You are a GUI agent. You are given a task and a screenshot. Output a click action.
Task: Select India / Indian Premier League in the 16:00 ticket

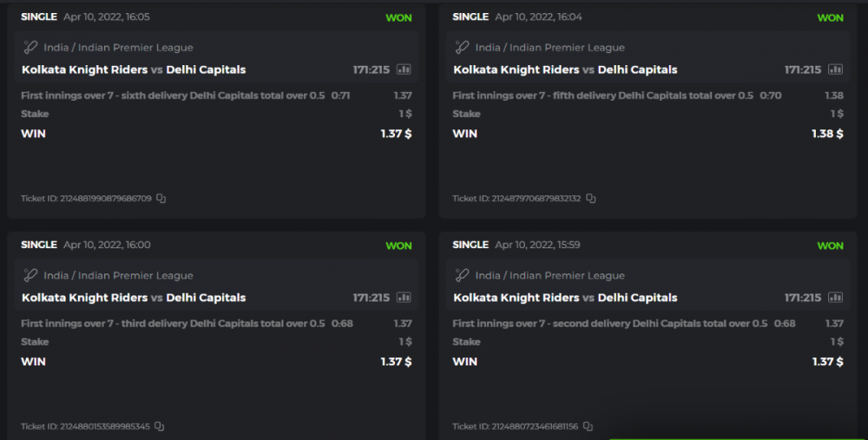tap(118, 276)
